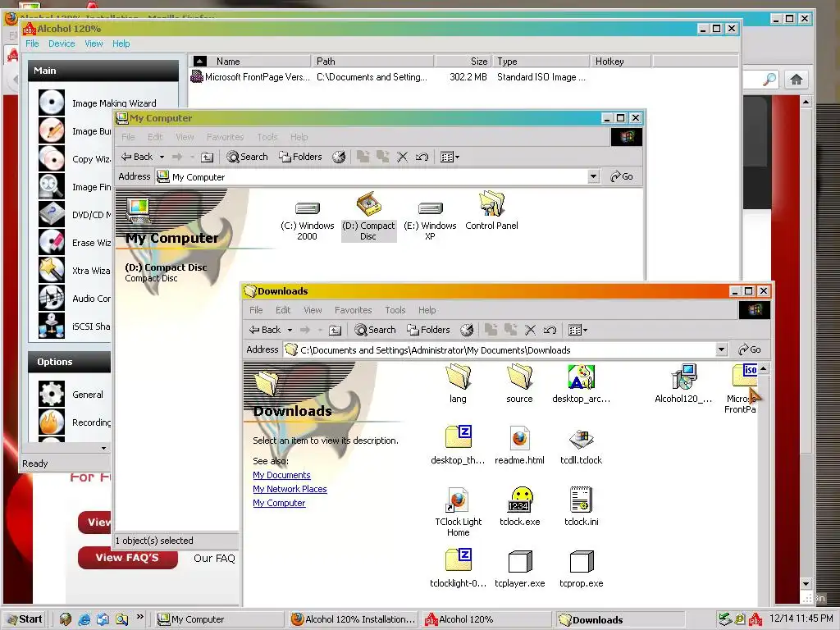Open the Device menu in Alcohol 120%
The height and width of the screenshot is (630, 840).
pos(62,43)
